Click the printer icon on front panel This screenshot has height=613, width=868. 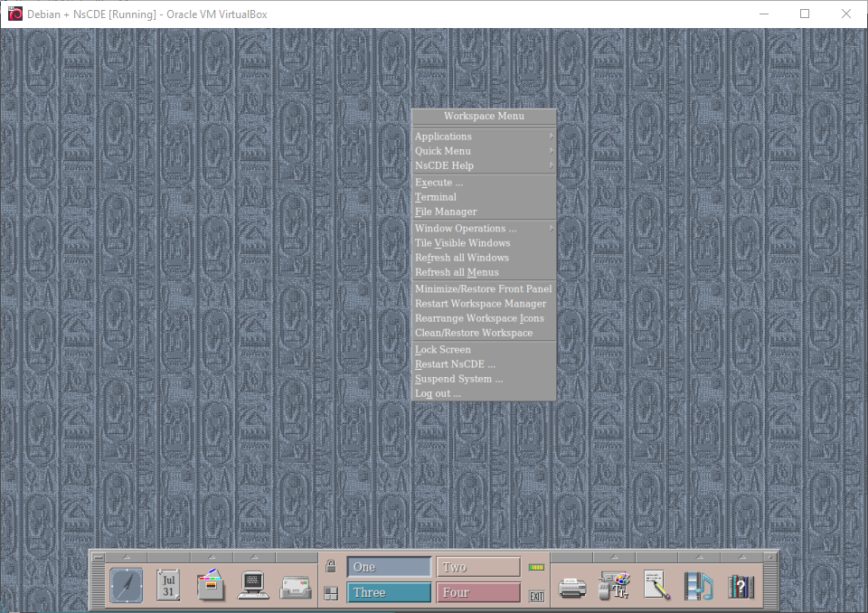click(x=572, y=587)
